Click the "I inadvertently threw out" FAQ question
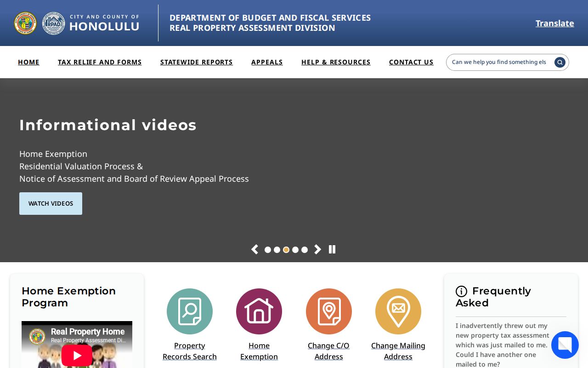The height and width of the screenshot is (368, 588). tap(503, 345)
